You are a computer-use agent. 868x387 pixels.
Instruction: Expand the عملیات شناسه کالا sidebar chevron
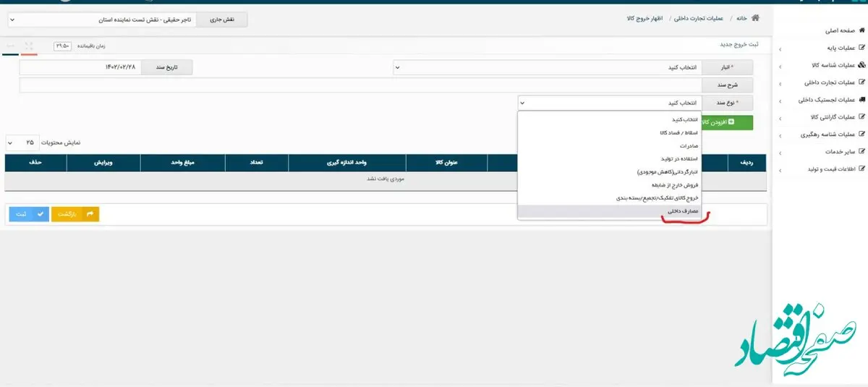(x=780, y=66)
